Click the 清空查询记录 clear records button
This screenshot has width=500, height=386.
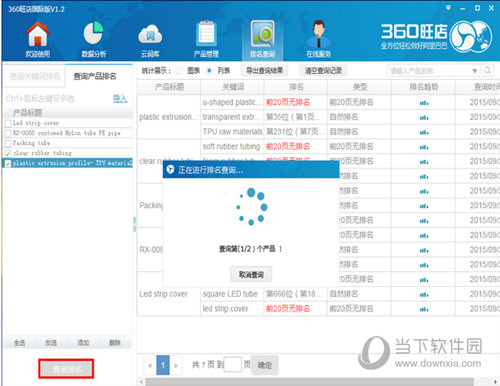[x=323, y=70]
